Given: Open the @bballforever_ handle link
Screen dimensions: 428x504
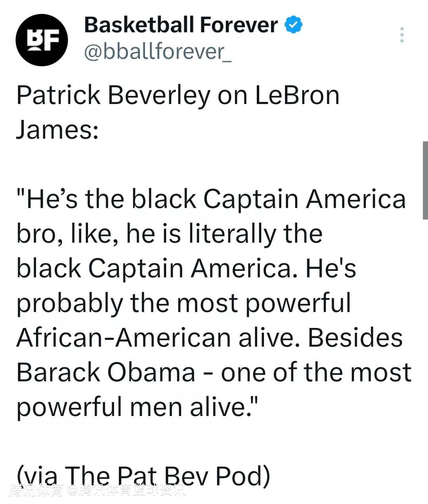Looking at the screenshot, I should (x=158, y=52).
